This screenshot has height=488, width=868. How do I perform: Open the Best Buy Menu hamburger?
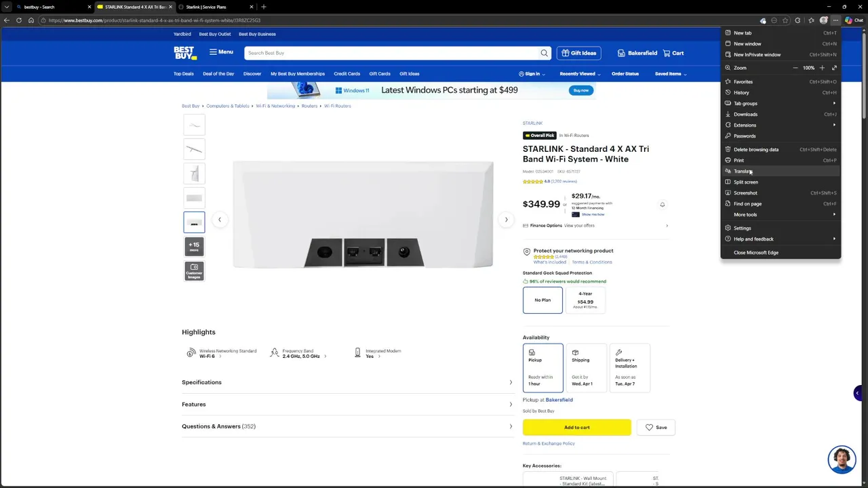pyautogui.click(x=221, y=52)
